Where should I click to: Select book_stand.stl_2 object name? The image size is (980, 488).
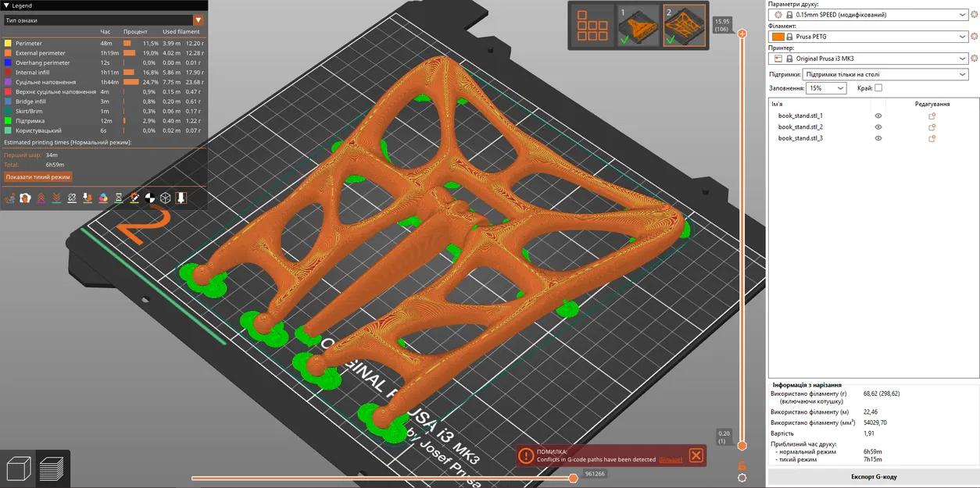coord(800,126)
